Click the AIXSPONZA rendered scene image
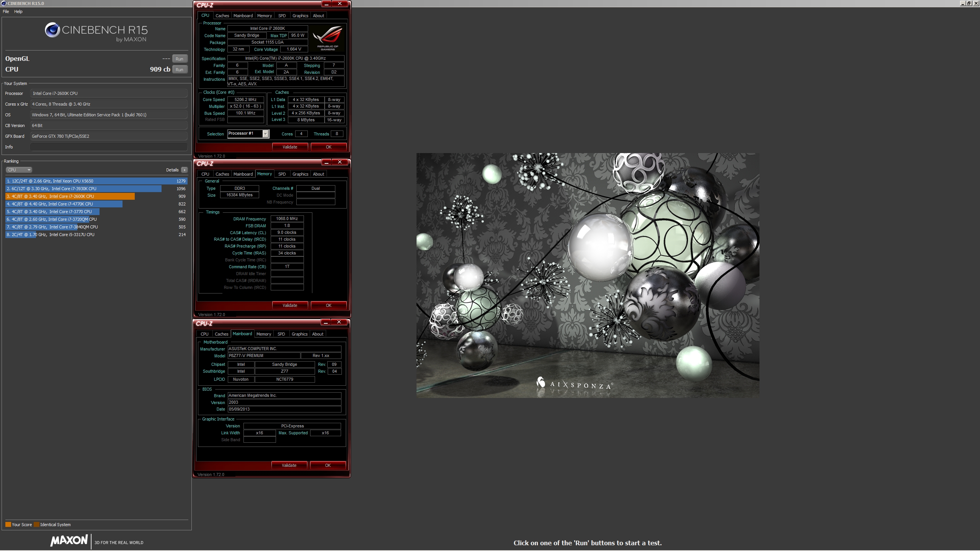 pos(588,275)
